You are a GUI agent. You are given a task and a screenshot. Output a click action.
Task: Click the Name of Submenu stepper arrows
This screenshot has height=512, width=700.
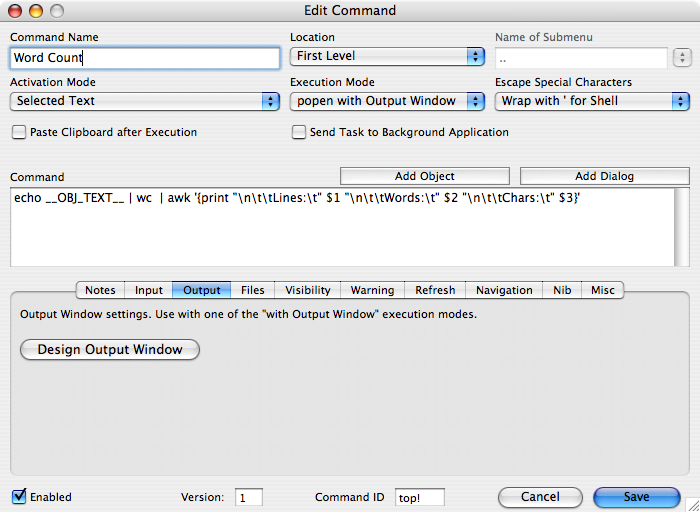pyautogui.click(x=681, y=57)
